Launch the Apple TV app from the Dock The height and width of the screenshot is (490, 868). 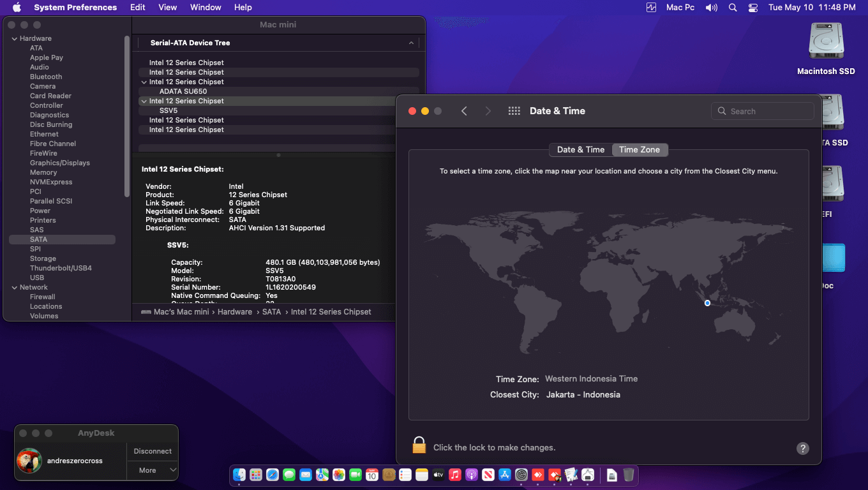[x=438, y=475]
